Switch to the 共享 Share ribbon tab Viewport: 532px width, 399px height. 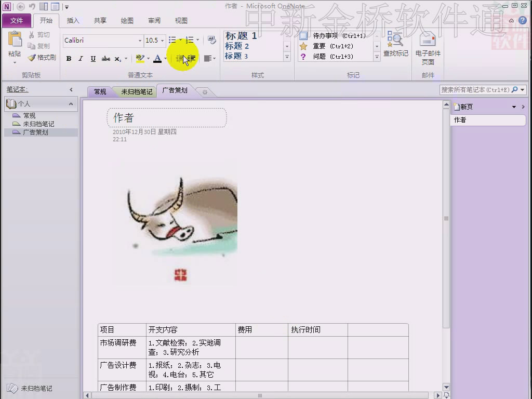click(x=100, y=21)
